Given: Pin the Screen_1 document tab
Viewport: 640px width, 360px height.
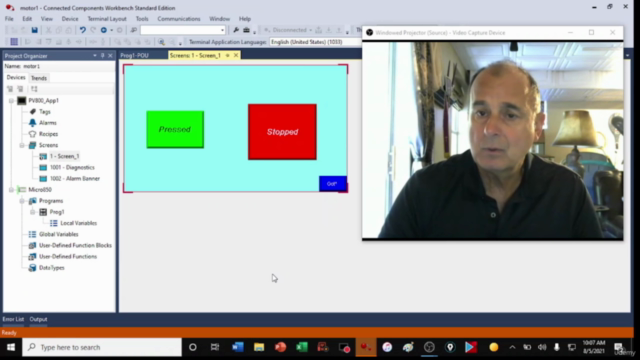Looking at the screenshot, I should point(228,55).
